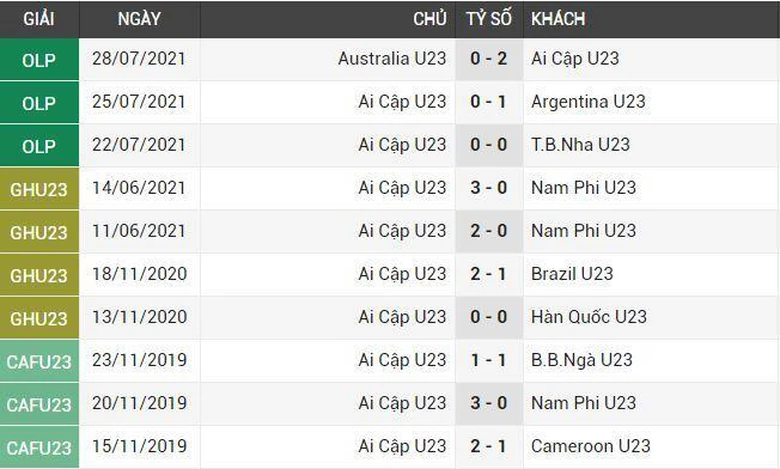Click CAFU23 badge for 15/11/2019 match
This screenshot has width=780, height=469.
point(39,447)
